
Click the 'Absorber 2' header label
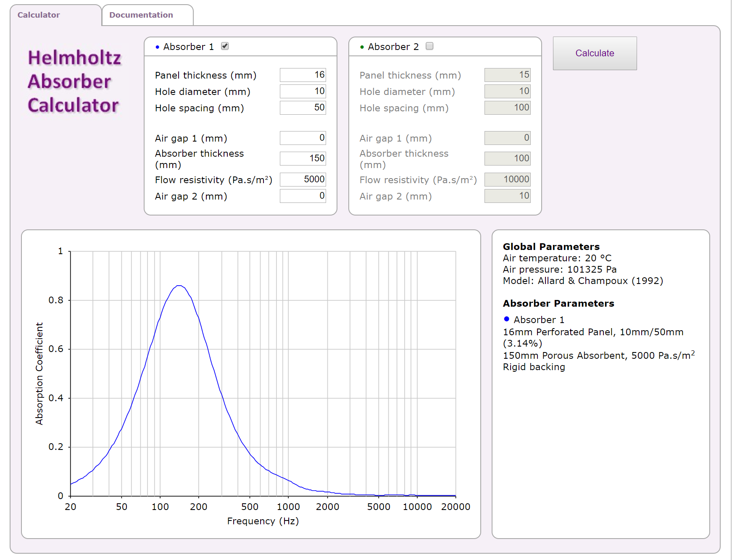393,47
